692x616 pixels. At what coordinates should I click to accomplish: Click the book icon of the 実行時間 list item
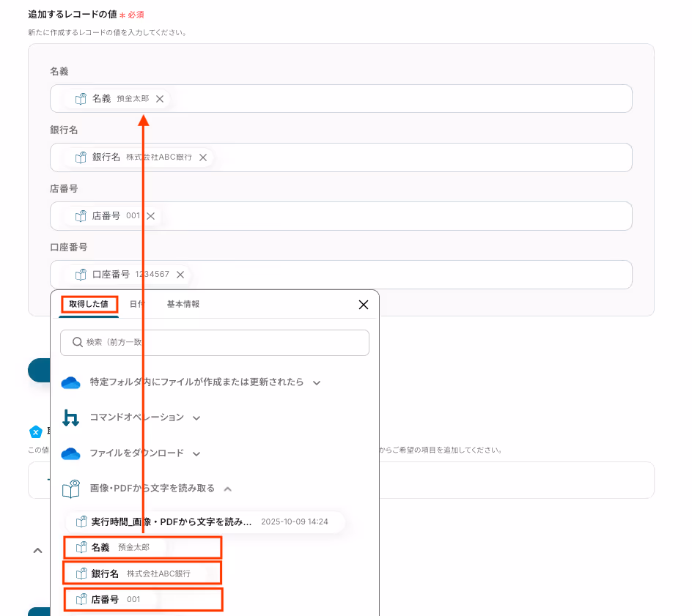[81, 522]
